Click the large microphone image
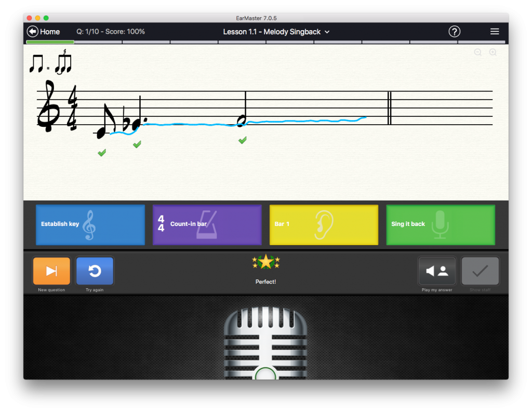The image size is (532, 413). pyautogui.click(x=265, y=343)
